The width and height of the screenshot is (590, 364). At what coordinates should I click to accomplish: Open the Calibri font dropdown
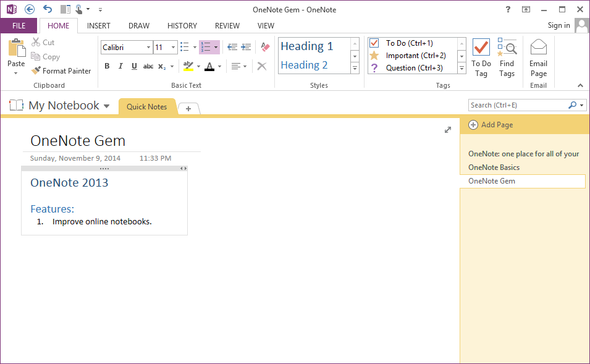149,48
